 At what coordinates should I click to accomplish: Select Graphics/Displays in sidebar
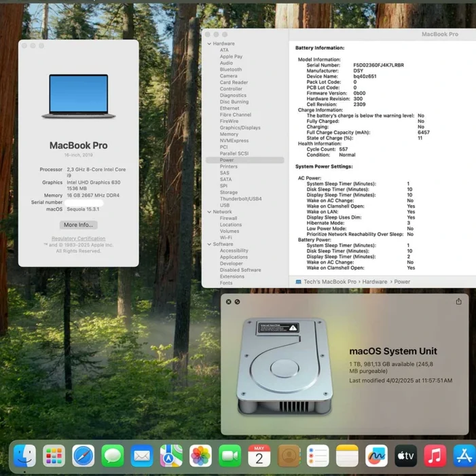240,128
